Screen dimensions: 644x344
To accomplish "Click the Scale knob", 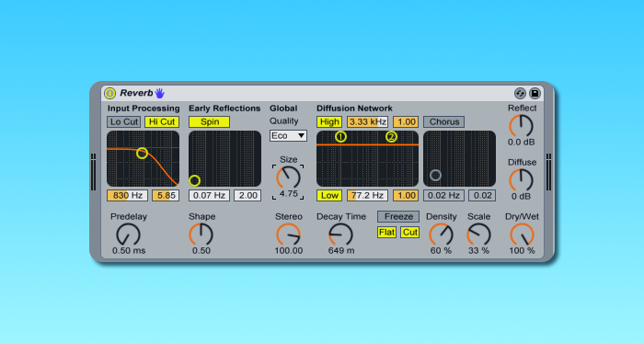I will (479, 235).
